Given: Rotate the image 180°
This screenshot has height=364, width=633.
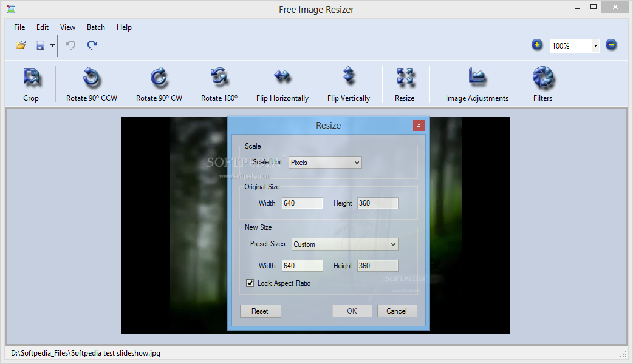Looking at the screenshot, I should click(219, 84).
